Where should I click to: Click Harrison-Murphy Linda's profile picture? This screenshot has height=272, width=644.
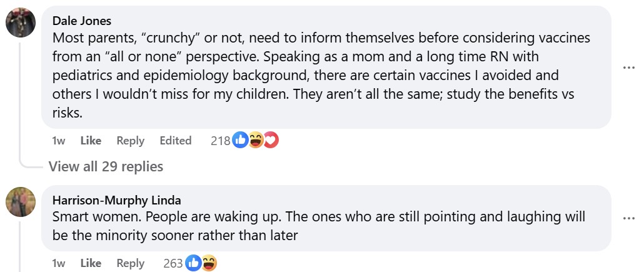21,202
